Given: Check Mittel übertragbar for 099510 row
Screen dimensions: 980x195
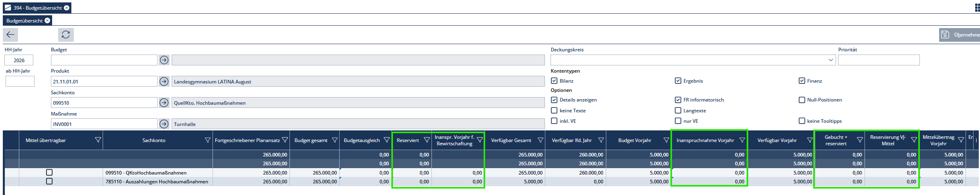Looking at the screenshot, I should pos(49,173).
